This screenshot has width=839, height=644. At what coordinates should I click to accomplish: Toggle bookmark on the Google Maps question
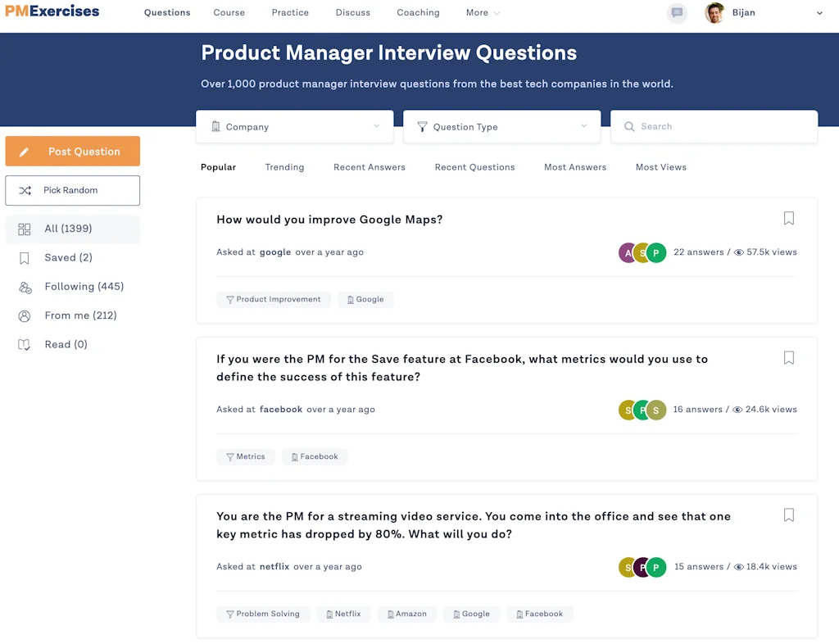(x=788, y=218)
